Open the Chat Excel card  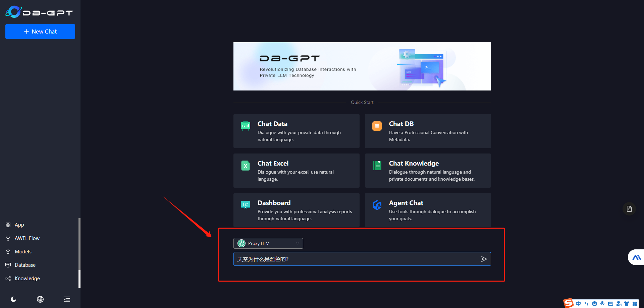click(x=297, y=171)
